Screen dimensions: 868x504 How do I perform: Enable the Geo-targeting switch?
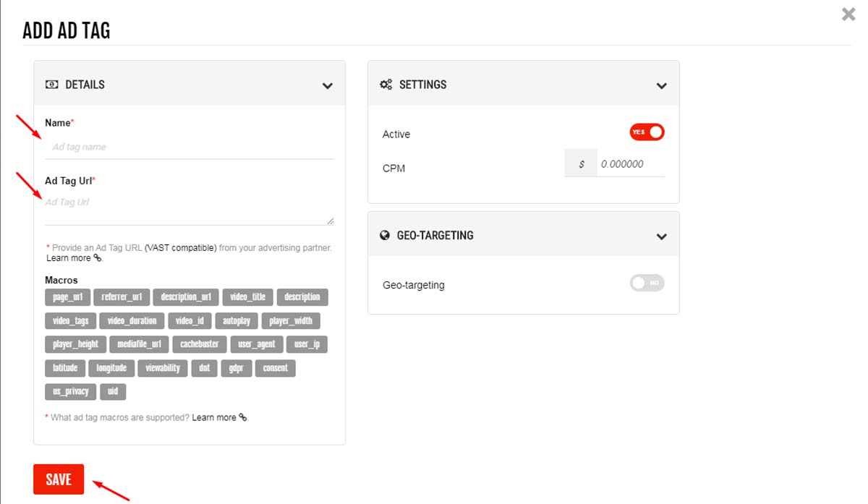click(x=647, y=283)
